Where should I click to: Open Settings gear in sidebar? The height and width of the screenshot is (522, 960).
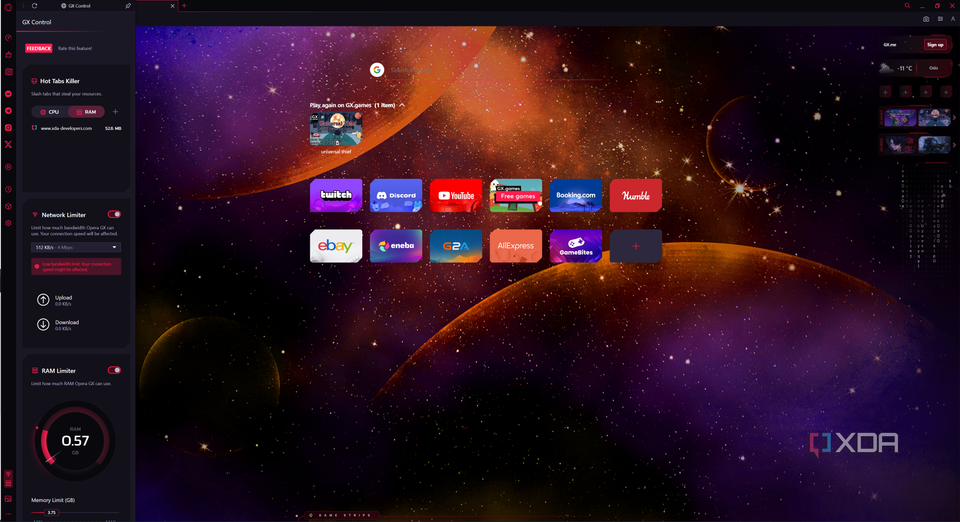tap(9, 223)
